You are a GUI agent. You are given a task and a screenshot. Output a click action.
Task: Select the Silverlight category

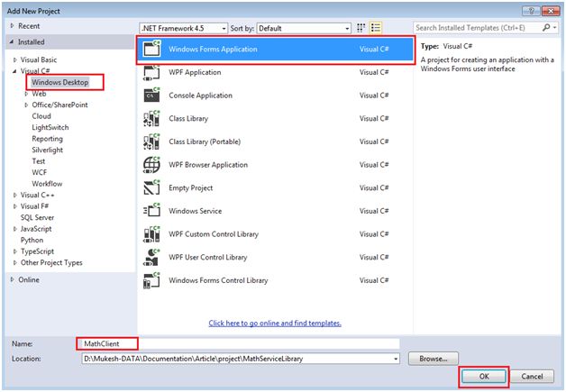point(47,150)
